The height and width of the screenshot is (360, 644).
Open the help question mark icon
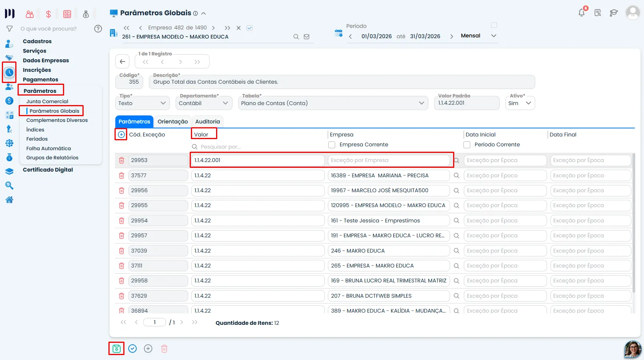(98, 29)
